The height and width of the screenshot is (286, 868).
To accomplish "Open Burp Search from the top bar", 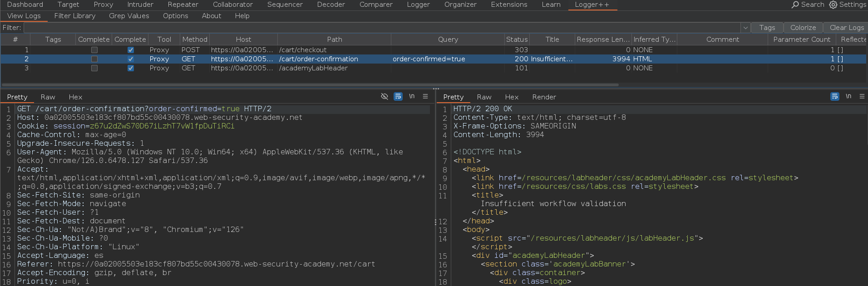I will point(808,5).
